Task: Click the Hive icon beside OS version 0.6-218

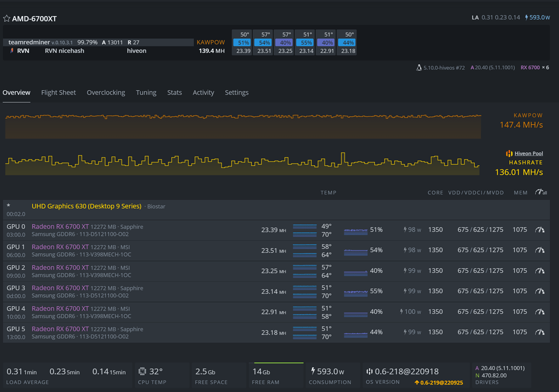Action: click(x=369, y=371)
